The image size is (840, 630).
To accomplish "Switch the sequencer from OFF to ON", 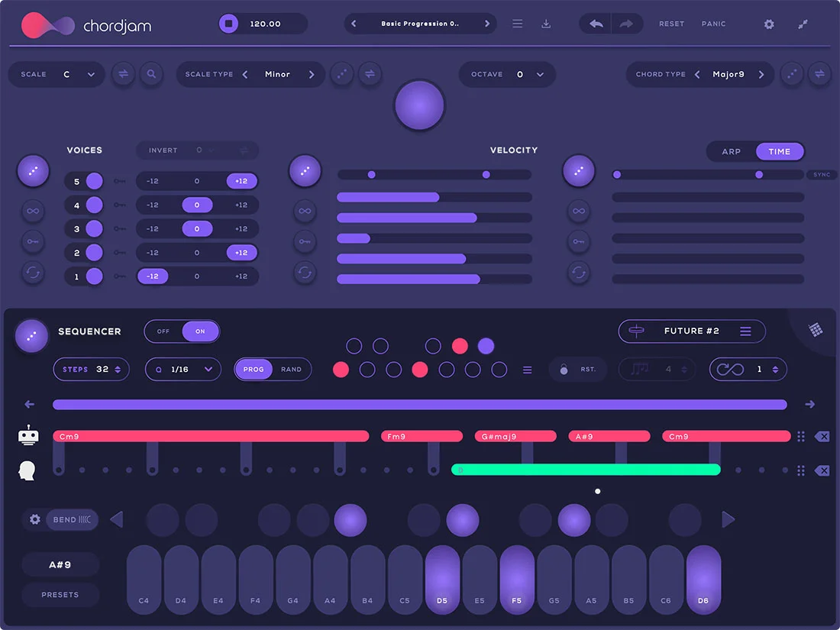I will (200, 331).
